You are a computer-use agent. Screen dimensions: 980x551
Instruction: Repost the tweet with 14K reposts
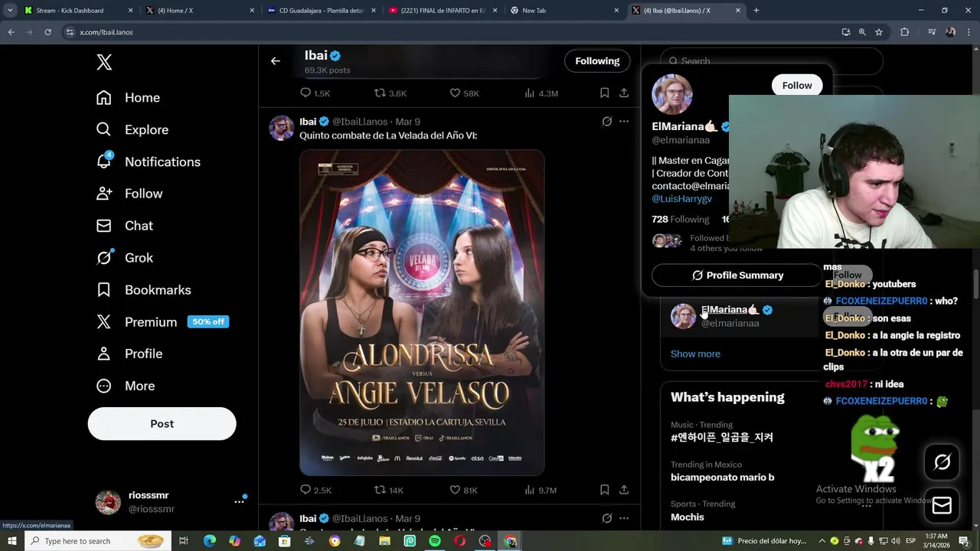[388, 490]
